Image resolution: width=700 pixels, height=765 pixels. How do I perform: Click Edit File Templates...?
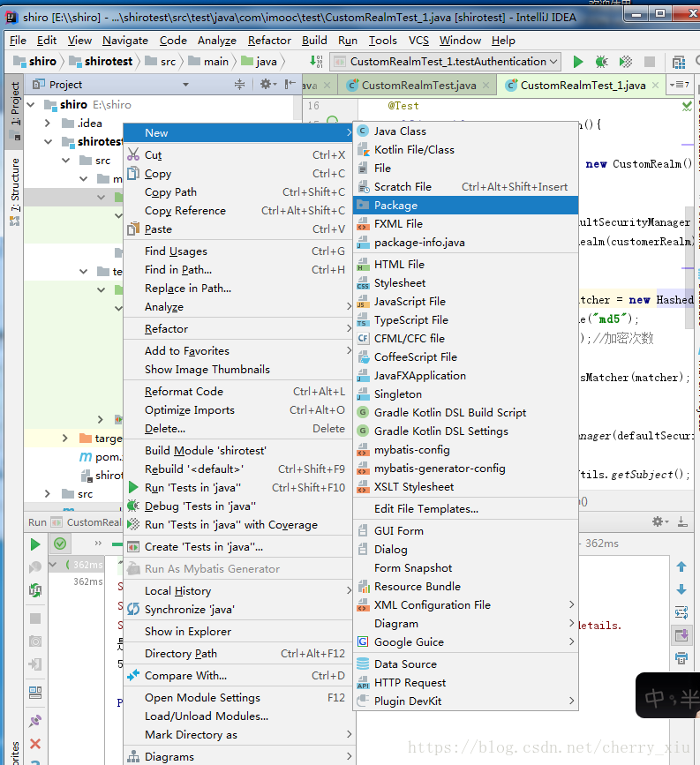point(466,509)
